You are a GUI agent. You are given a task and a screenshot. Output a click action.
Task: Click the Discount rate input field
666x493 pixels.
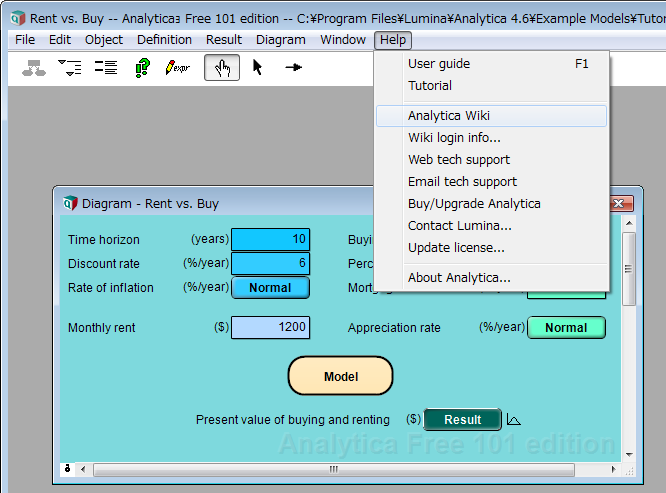tap(271, 264)
